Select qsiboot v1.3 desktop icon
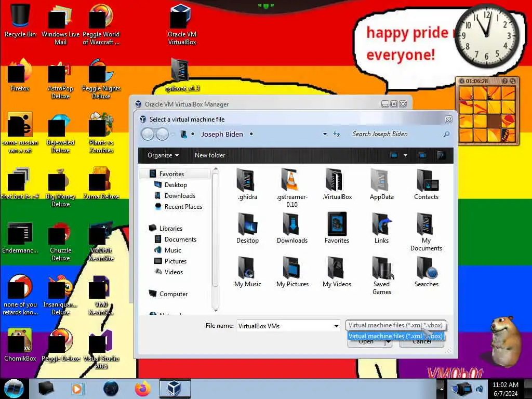Image resolution: width=532 pixels, height=399 pixels. 182,75
